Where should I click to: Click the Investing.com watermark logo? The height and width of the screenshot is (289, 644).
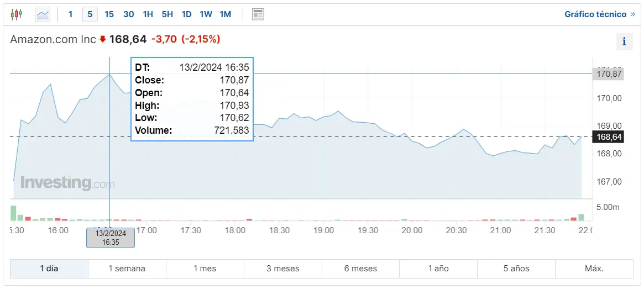click(67, 183)
